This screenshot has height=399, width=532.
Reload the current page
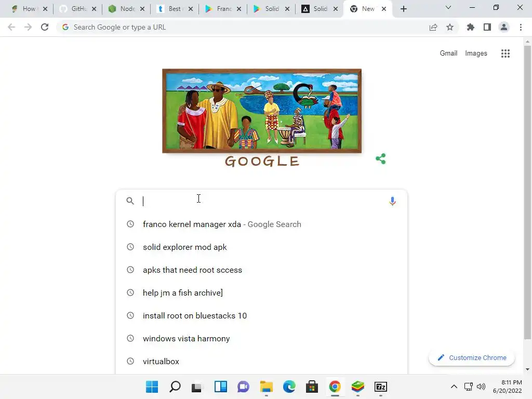tap(45, 27)
